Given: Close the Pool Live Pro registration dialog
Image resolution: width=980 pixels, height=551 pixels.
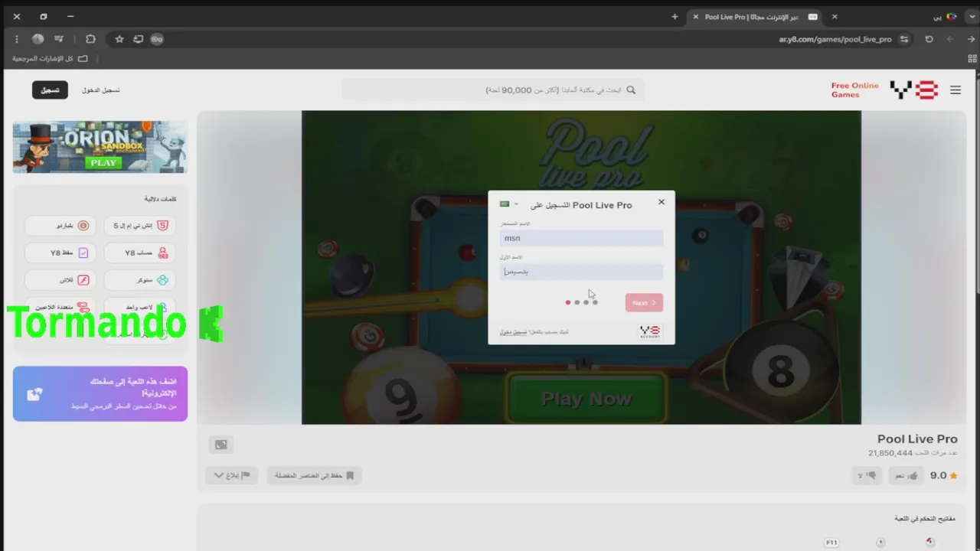Looking at the screenshot, I should click(x=661, y=202).
